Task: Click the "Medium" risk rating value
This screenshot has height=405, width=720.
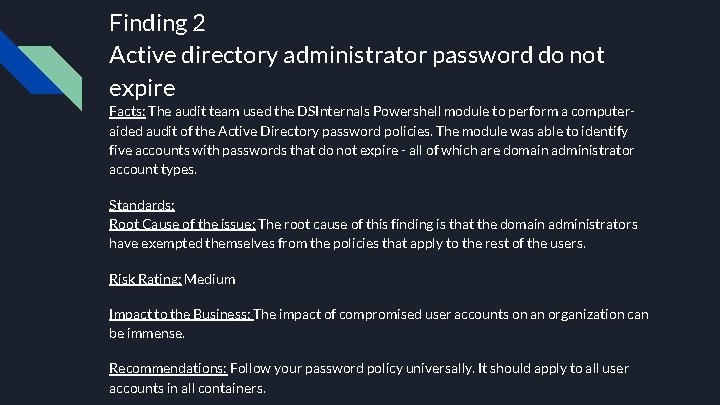Action: coord(210,279)
